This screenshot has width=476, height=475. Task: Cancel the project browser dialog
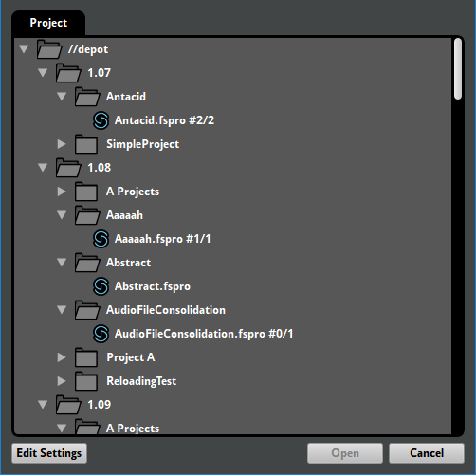(427, 453)
